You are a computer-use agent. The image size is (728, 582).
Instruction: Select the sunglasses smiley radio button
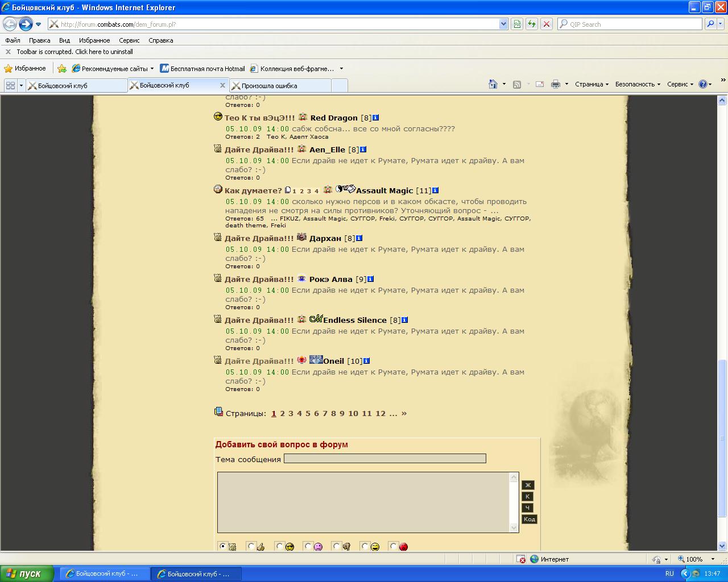click(x=279, y=546)
